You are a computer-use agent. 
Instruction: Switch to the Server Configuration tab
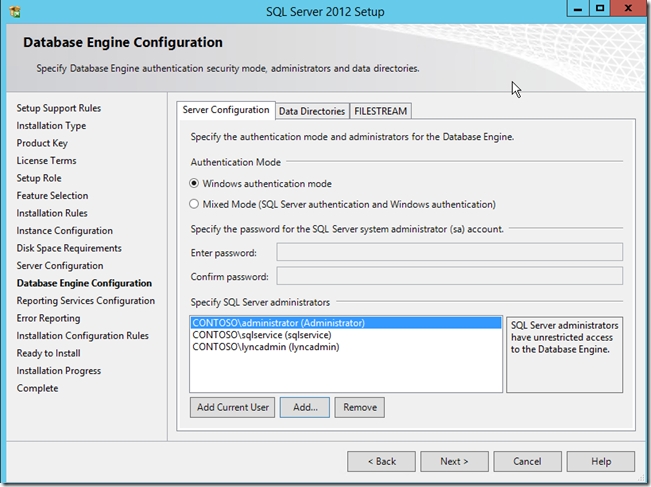pos(226,110)
